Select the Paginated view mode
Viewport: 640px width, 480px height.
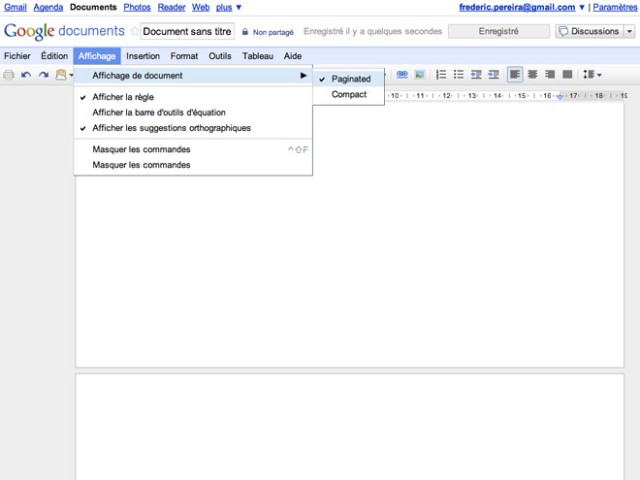349,79
